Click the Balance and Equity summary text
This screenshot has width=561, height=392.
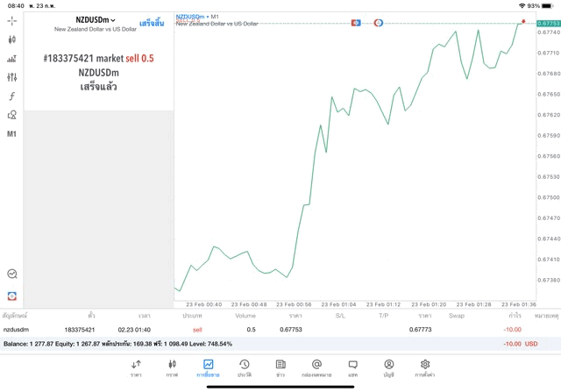click(117, 344)
